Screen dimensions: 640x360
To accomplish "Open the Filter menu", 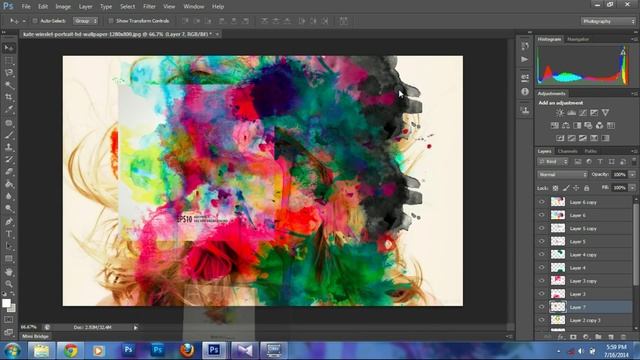I will coord(149,7).
